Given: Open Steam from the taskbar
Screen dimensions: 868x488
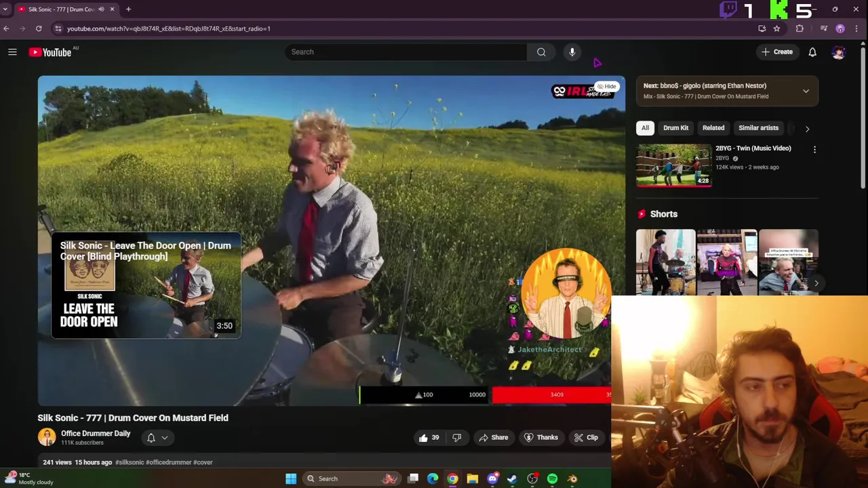Looking at the screenshot, I should click(512, 479).
